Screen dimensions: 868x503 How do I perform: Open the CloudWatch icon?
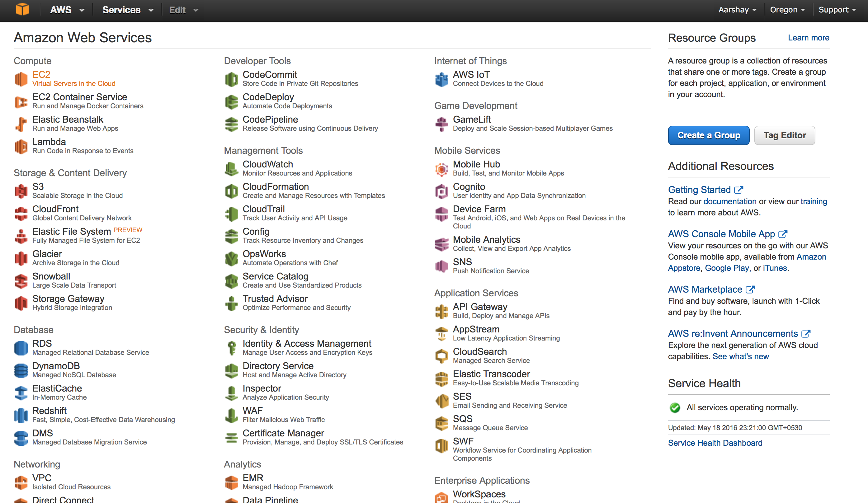point(231,169)
